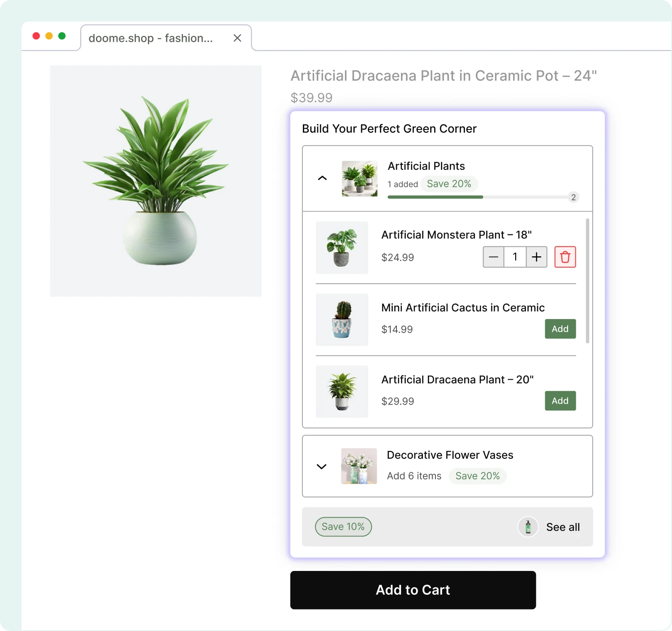Increase Monstera quantity with plus button
Viewport: 672px width, 631px height.
click(x=536, y=257)
